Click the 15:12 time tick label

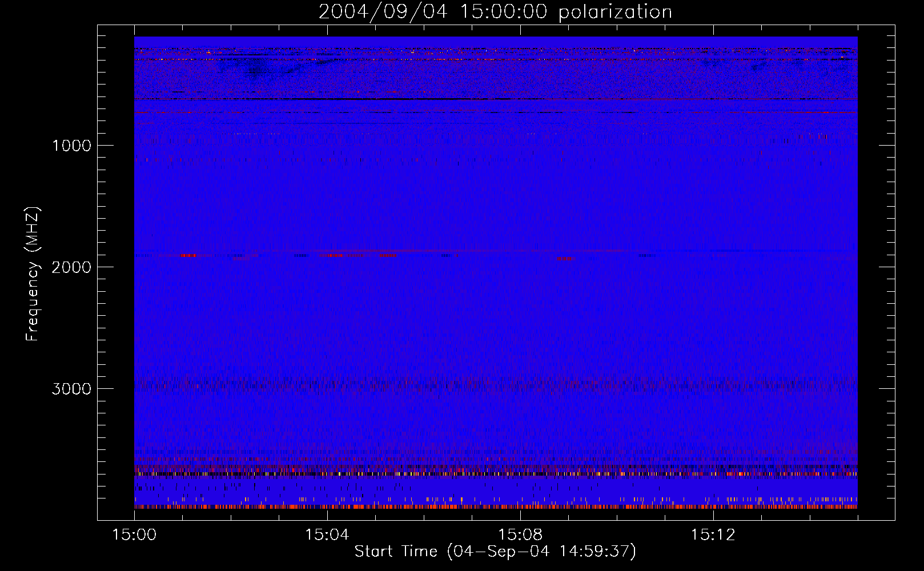pos(713,534)
